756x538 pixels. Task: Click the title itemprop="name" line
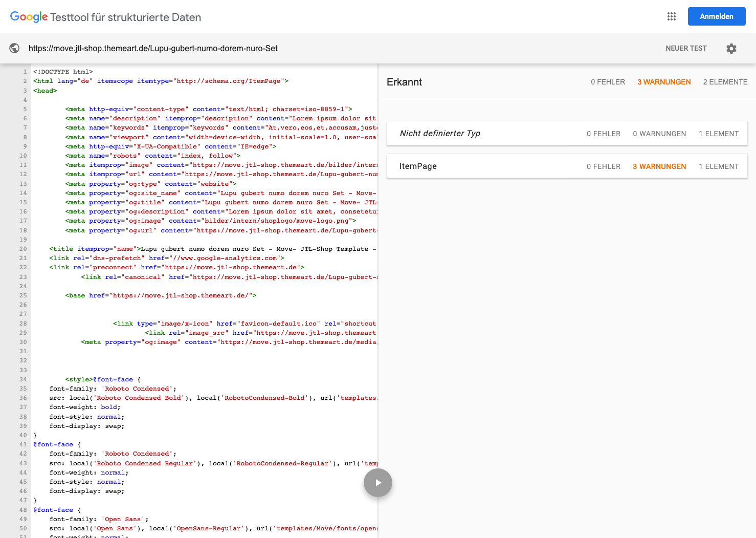pos(213,249)
